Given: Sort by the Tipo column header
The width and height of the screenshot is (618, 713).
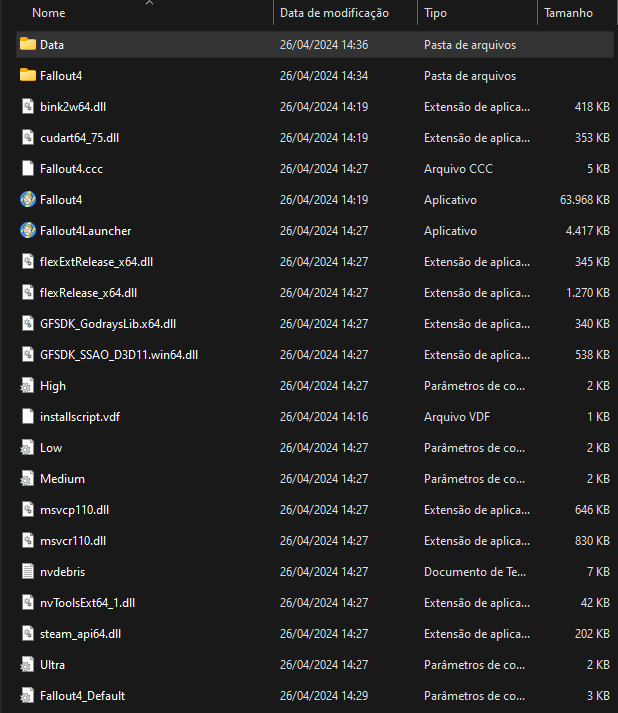Looking at the screenshot, I should (x=435, y=13).
